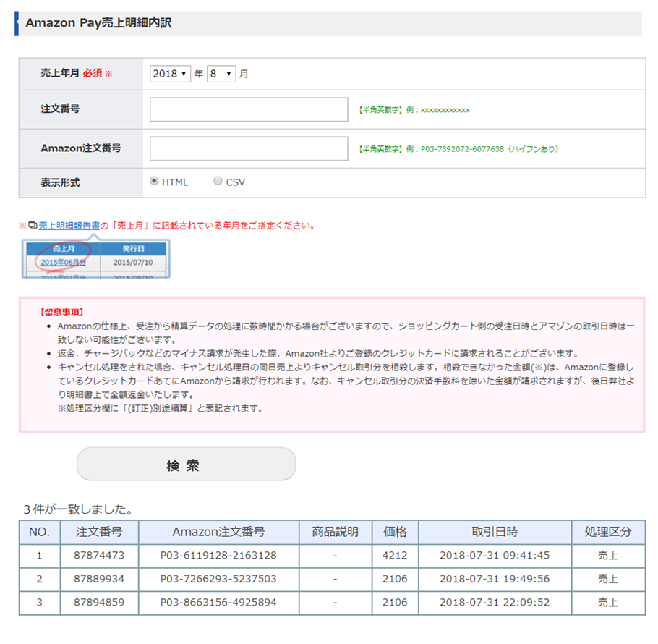The width and height of the screenshot is (658, 644).
Task: Select order number 87894859 cell
Action: pos(99,603)
